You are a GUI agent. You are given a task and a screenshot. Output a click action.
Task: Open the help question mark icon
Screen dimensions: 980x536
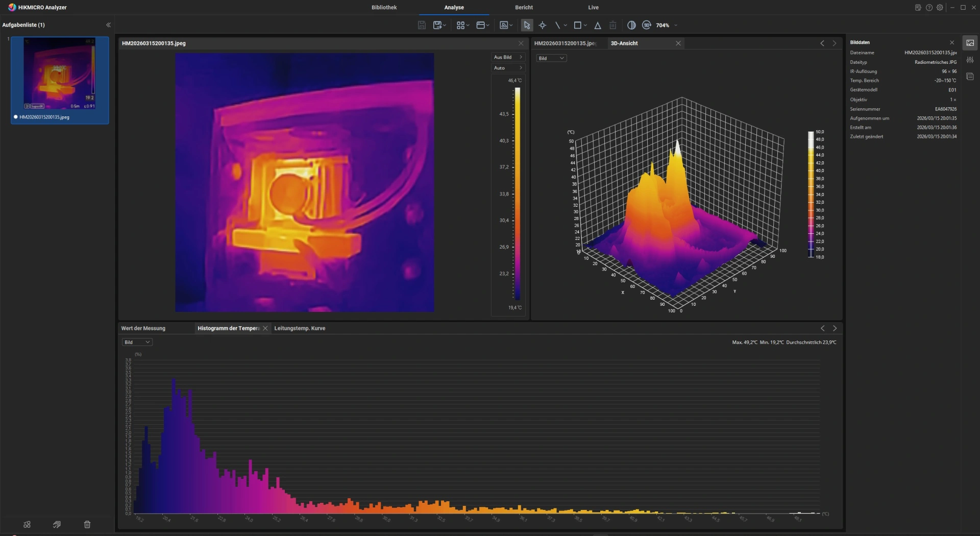click(929, 8)
